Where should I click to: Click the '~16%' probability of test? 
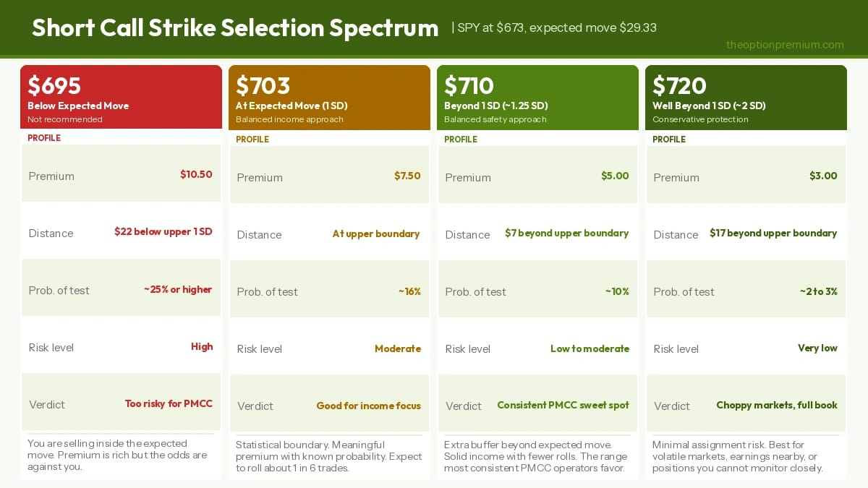[409, 291]
